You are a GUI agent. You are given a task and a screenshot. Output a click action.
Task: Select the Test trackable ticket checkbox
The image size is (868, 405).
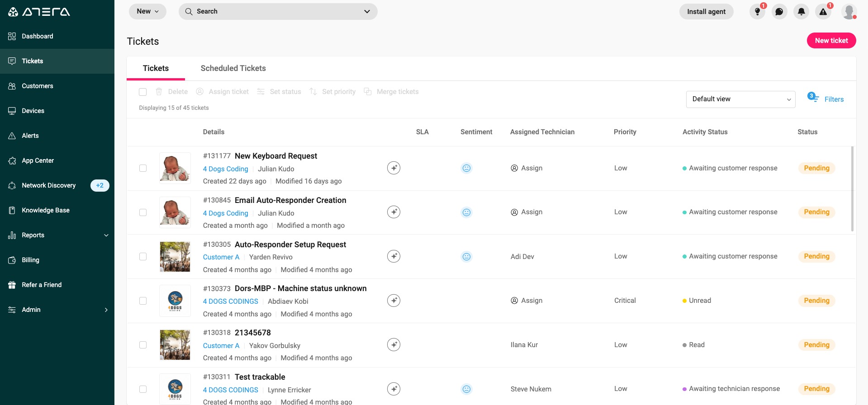143,389
